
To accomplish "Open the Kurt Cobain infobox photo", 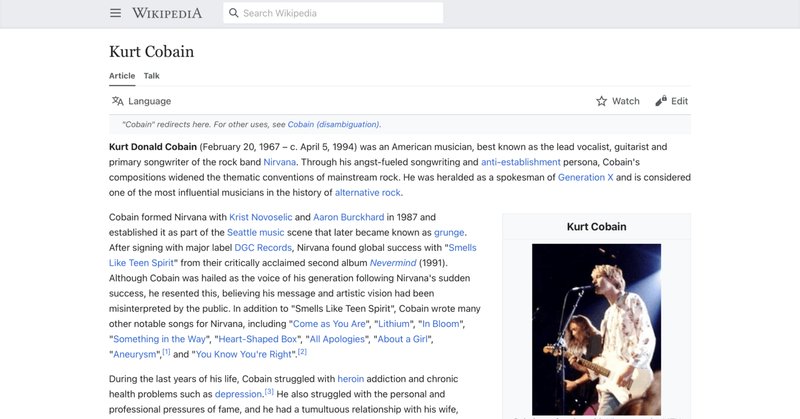I will pyautogui.click(x=596, y=329).
